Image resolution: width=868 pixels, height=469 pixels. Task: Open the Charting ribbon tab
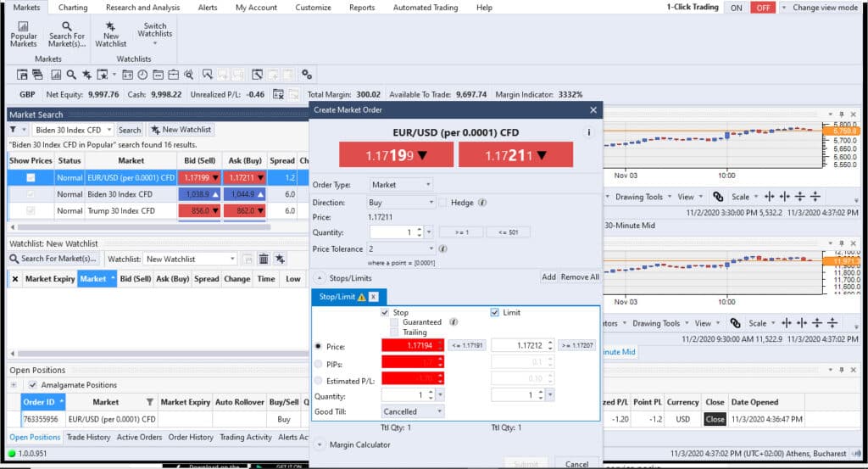pos(73,8)
